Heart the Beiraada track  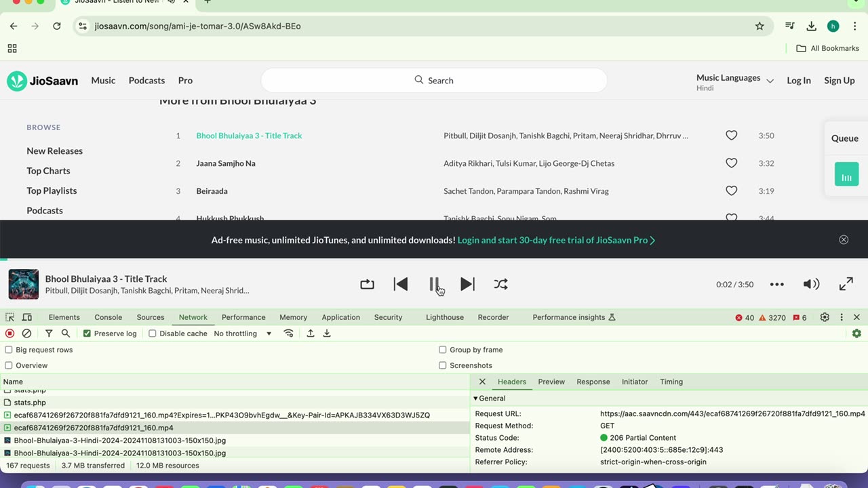pyautogui.click(x=731, y=191)
